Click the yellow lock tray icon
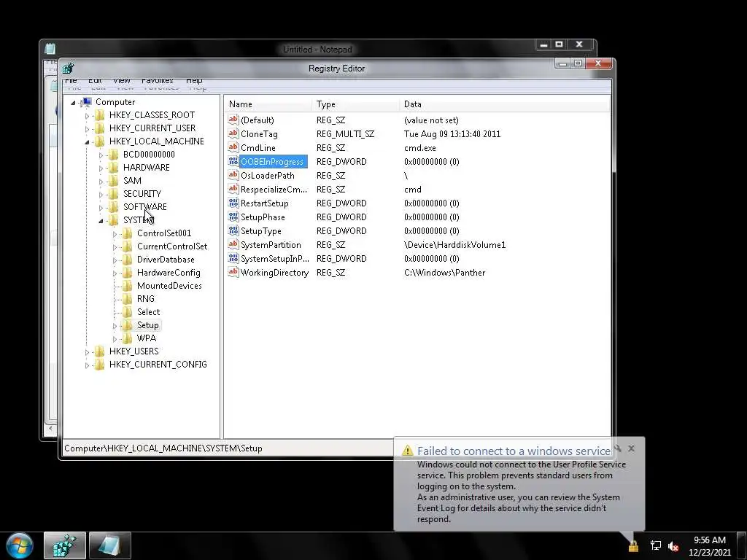The image size is (747, 560). (x=633, y=545)
